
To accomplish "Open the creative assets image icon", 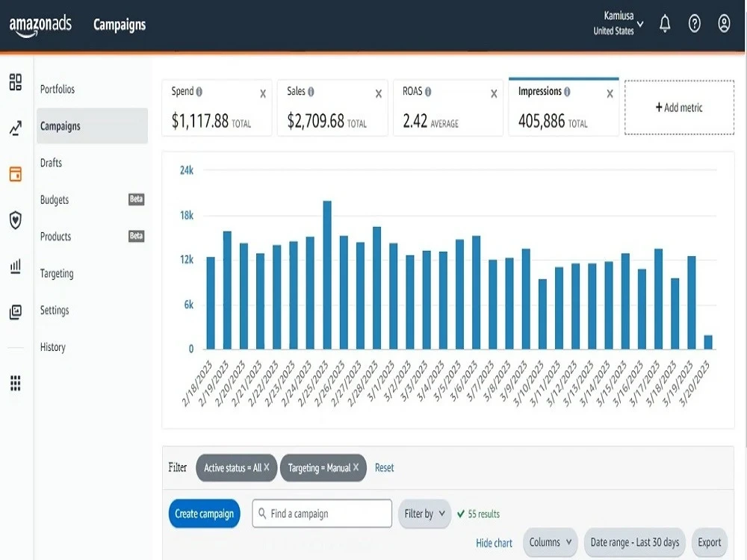I will (x=15, y=312).
